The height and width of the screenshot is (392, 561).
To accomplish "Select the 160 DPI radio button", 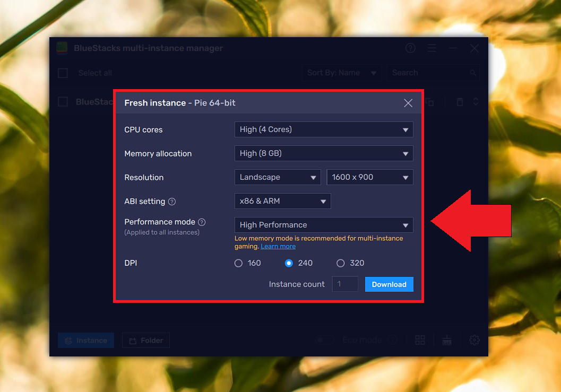I will pos(238,263).
